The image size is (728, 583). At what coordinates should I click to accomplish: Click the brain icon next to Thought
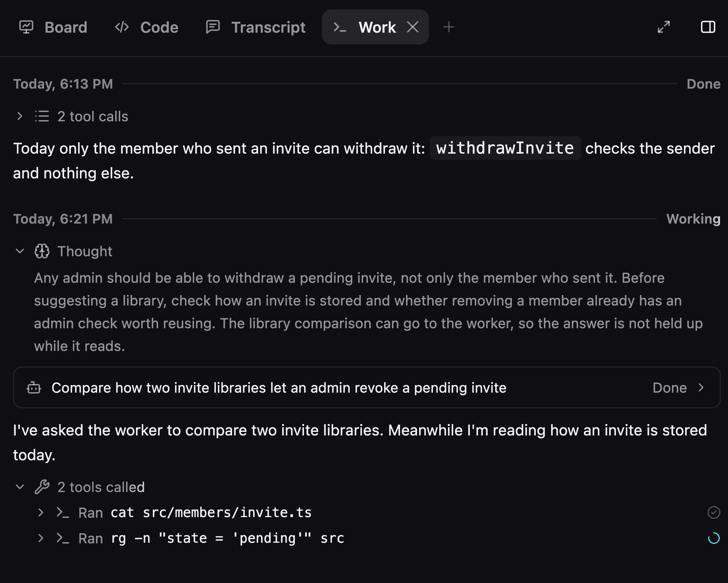pos(42,251)
